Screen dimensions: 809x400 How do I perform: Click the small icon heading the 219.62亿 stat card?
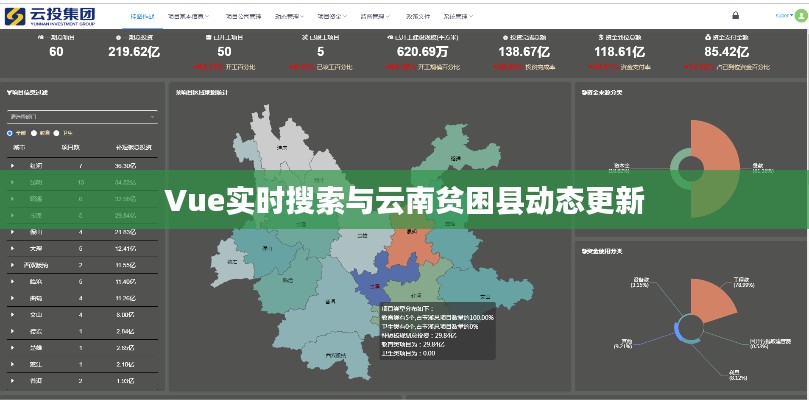[119, 38]
